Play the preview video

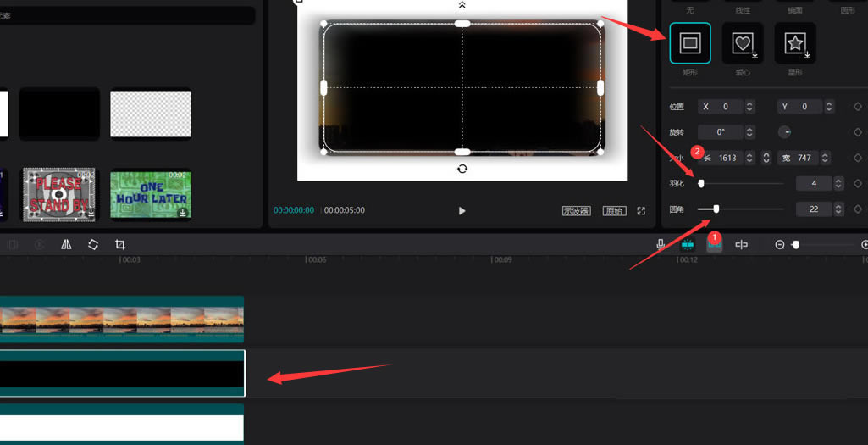tap(462, 210)
